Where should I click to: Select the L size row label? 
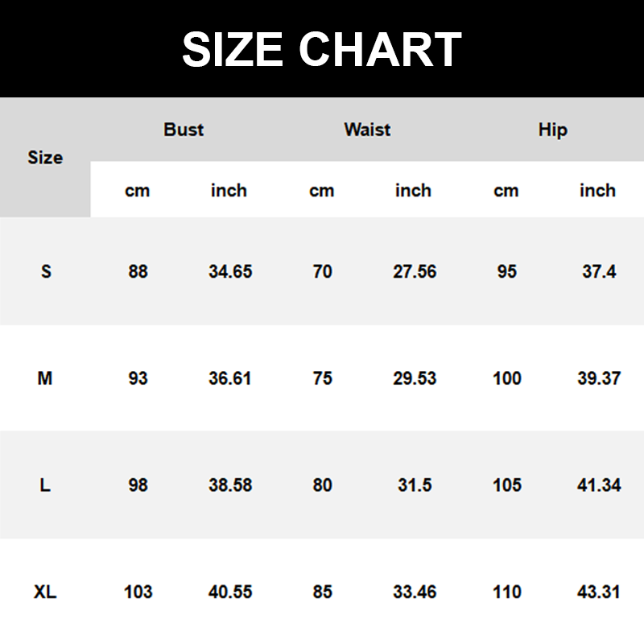pyautogui.click(x=45, y=485)
